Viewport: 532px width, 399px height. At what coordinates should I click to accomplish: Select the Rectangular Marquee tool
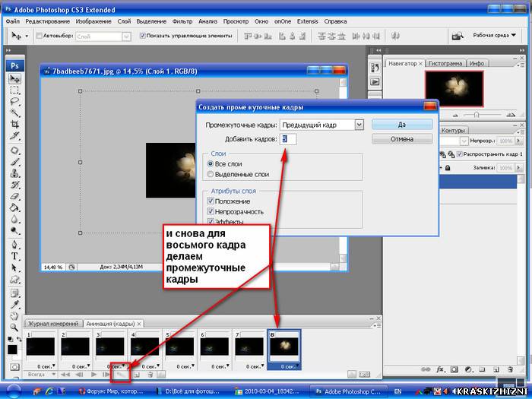click(x=14, y=90)
